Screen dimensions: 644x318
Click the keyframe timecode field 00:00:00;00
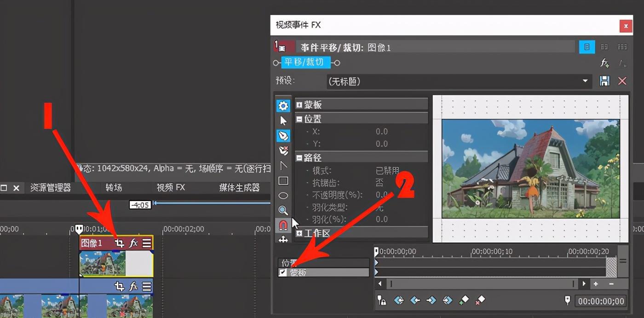pos(600,301)
